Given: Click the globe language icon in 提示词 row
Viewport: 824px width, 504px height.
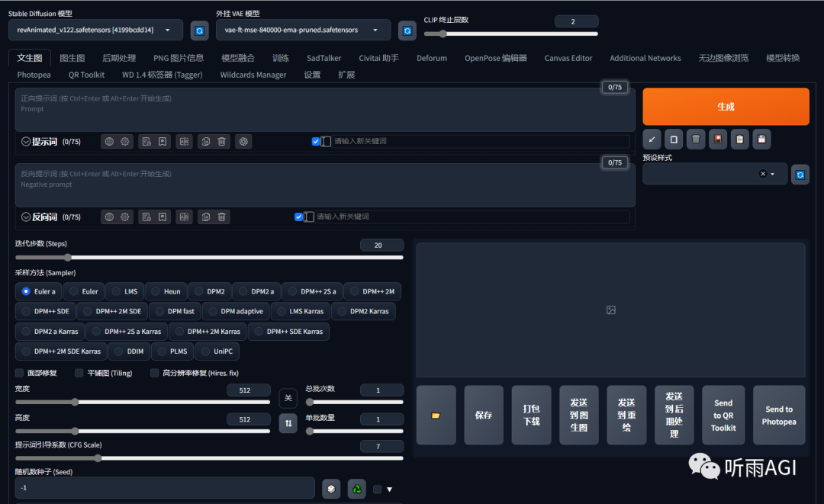Looking at the screenshot, I should (109, 141).
